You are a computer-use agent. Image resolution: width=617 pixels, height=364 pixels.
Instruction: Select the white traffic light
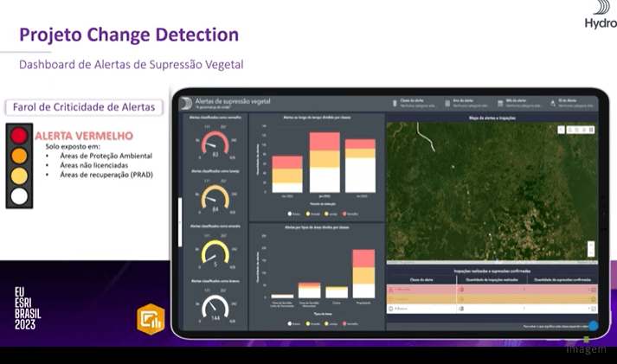coord(18,195)
